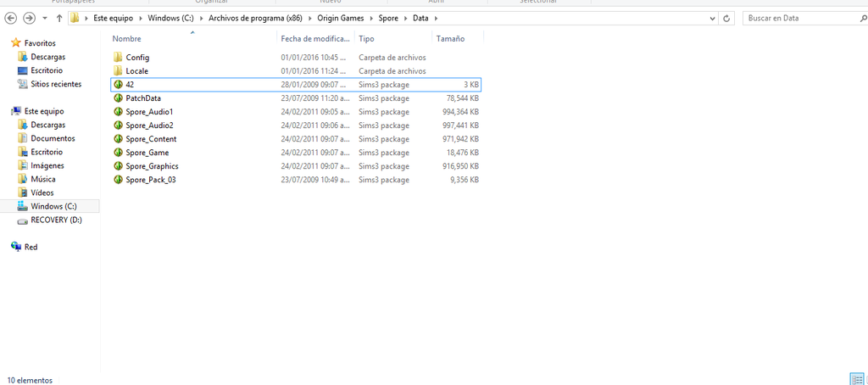Viewport: 868px width, 385px height.
Task: Navigate to Origin Games in the breadcrumb
Action: tap(341, 19)
